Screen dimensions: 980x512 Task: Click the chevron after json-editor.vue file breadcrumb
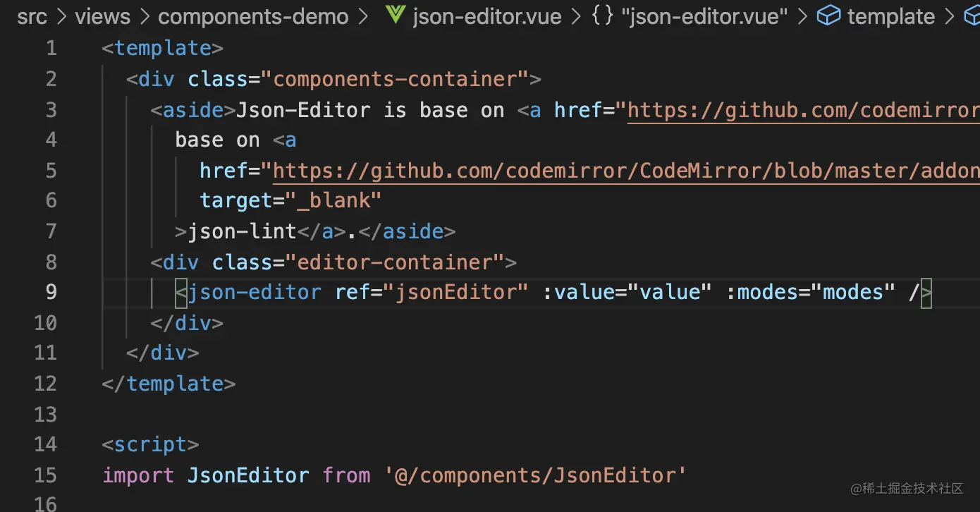pos(576,16)
